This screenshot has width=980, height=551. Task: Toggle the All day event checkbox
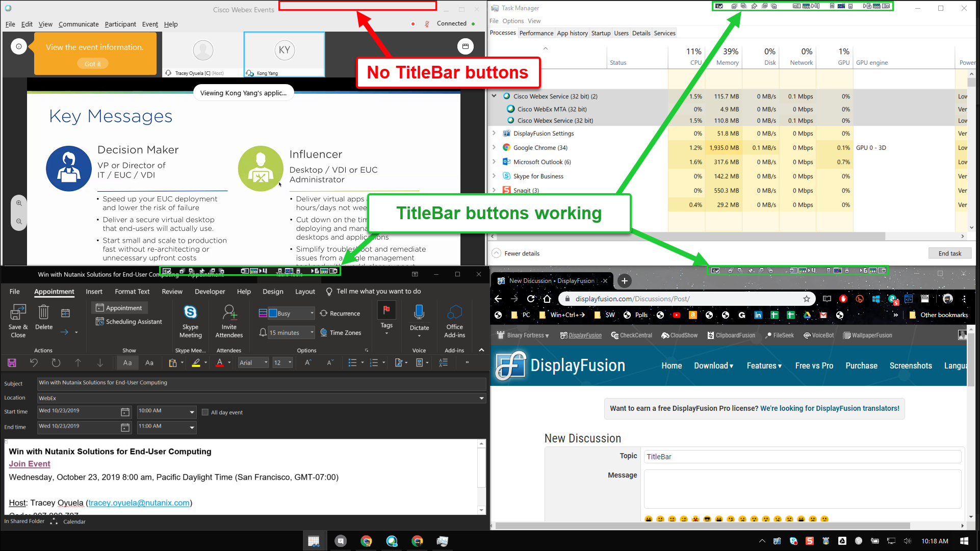[205, 412]
